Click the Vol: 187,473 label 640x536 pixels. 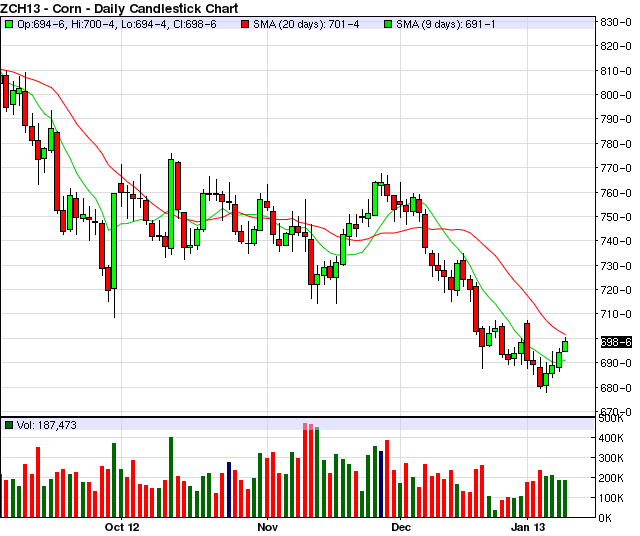47,425
